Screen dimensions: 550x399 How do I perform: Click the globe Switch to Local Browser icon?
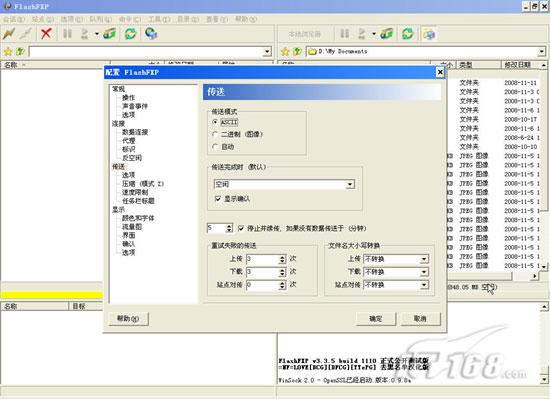151,34
